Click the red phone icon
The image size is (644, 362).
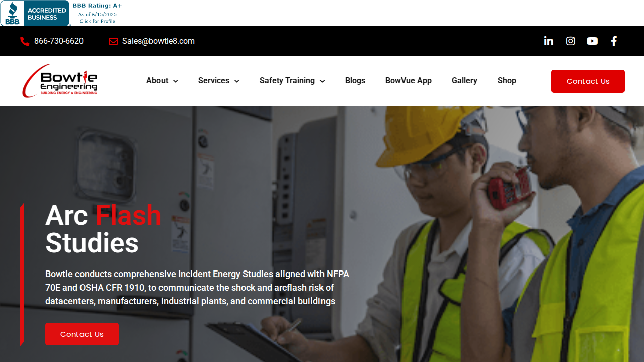(25, 41)
